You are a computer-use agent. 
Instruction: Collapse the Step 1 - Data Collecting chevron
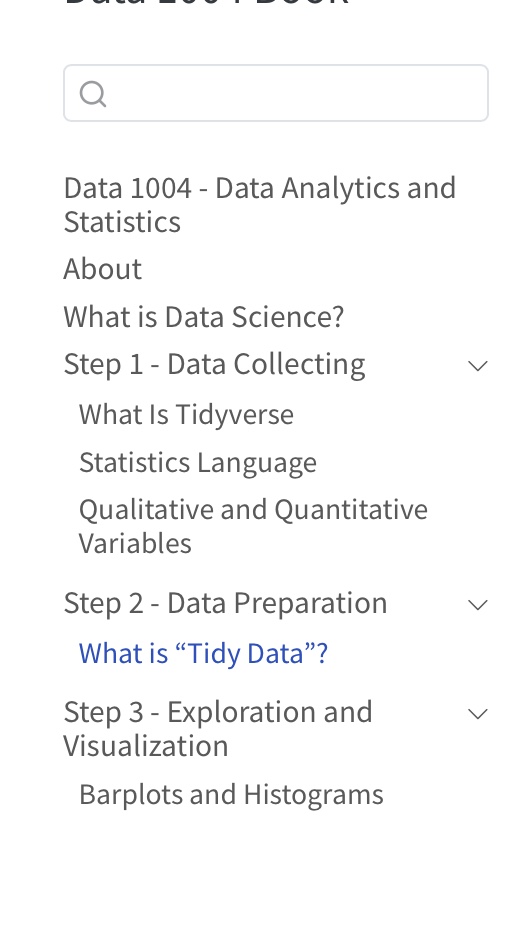tap(477, 366)
